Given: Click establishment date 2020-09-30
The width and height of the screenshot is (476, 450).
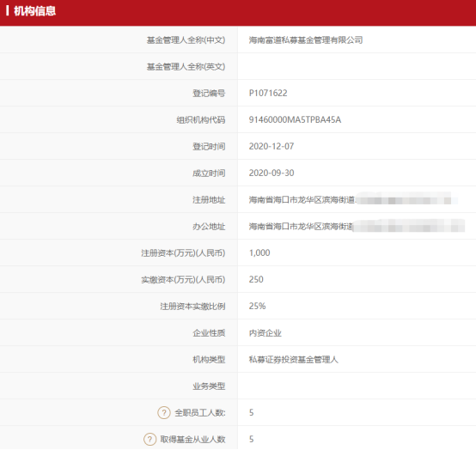Looking at the screenshot, I should coord(272,173).
